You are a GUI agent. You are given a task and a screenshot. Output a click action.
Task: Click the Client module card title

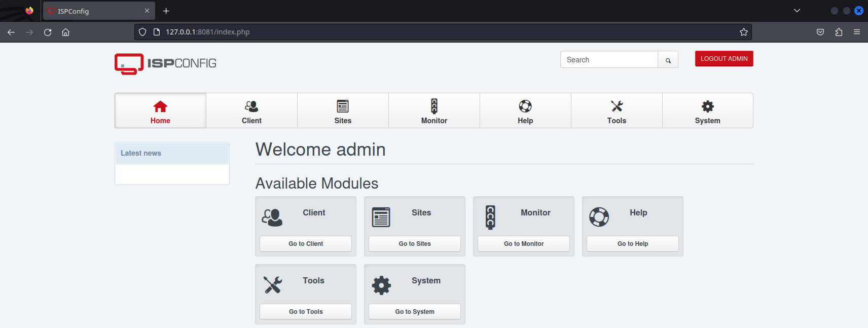314,213
